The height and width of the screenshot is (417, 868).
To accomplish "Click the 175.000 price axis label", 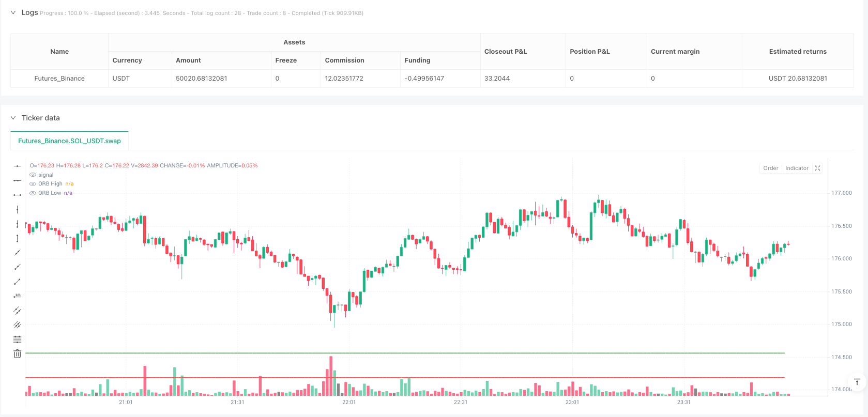I will [x=842, y=324].
